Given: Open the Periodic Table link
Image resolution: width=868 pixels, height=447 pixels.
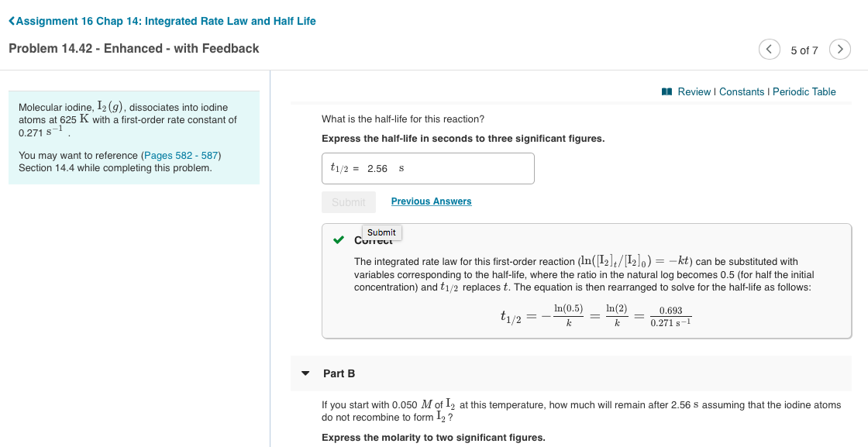Looking at the screenshot, I should click(x=803, y=91).
